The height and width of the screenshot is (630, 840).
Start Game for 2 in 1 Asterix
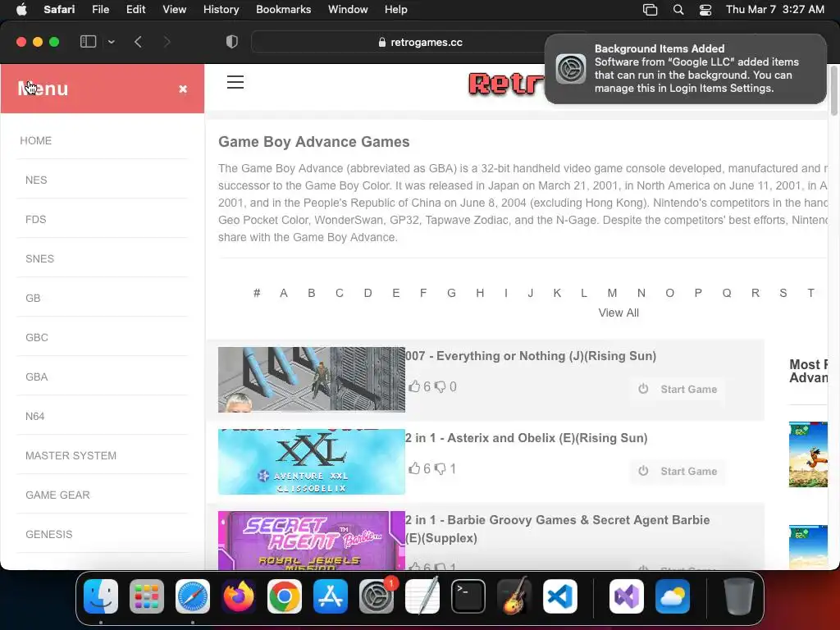(678, 472)
